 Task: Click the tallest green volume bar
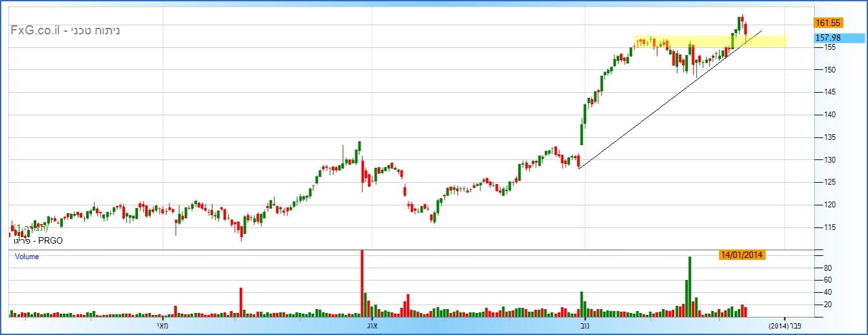coord(690,285)
